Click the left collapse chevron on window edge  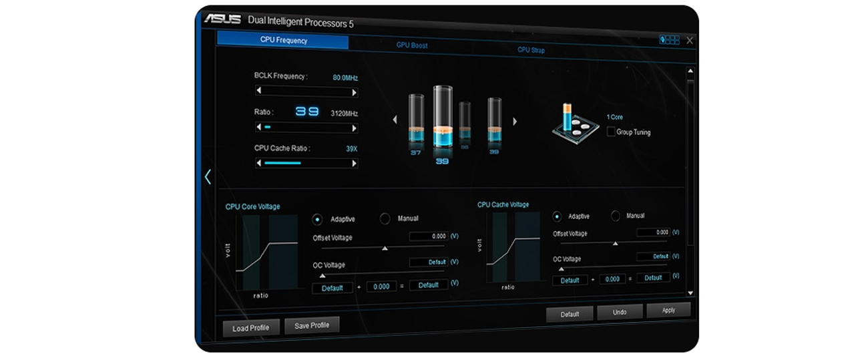click(208, 176)
